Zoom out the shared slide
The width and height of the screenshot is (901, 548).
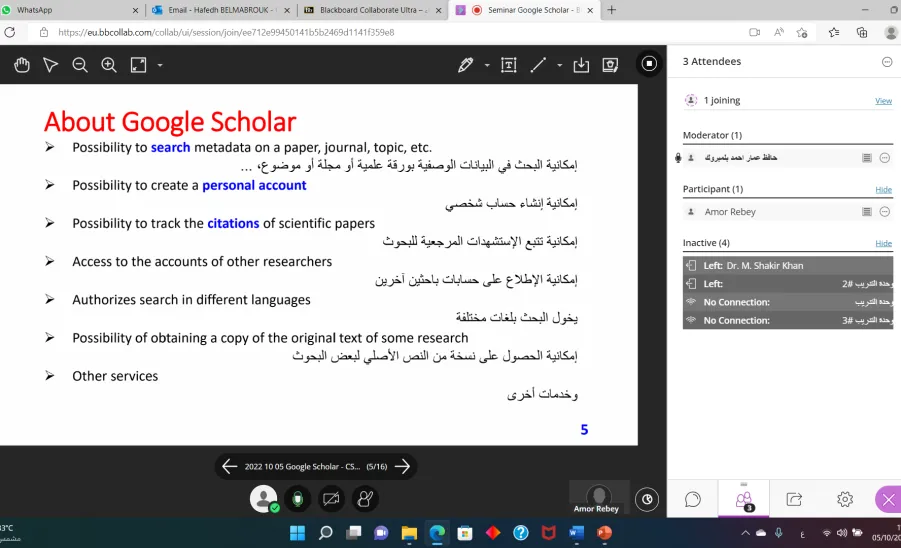tap(80, 65)
